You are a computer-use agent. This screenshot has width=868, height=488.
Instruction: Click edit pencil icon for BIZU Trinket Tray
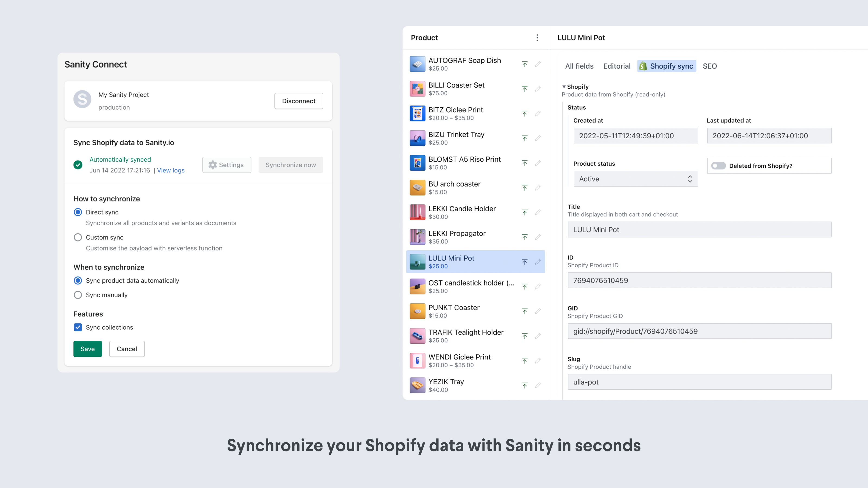tap(538, 138)
